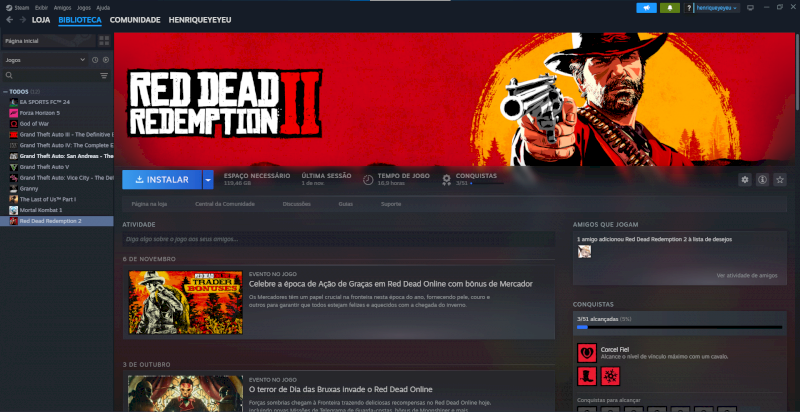Open game settings gear icon

click(x=745, y=179)
